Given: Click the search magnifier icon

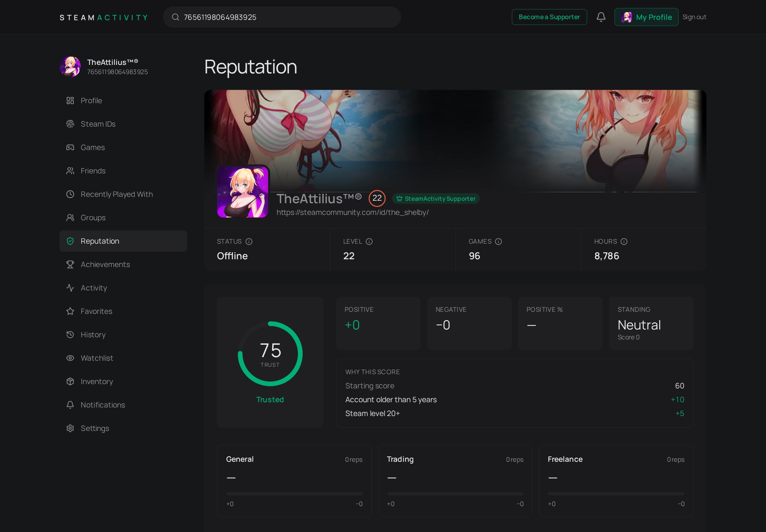Looking at the screenshot, I should (175, 17).
